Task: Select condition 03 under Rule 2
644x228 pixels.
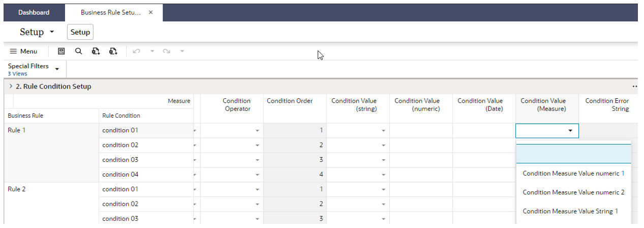Action: (x=146, y=219)
